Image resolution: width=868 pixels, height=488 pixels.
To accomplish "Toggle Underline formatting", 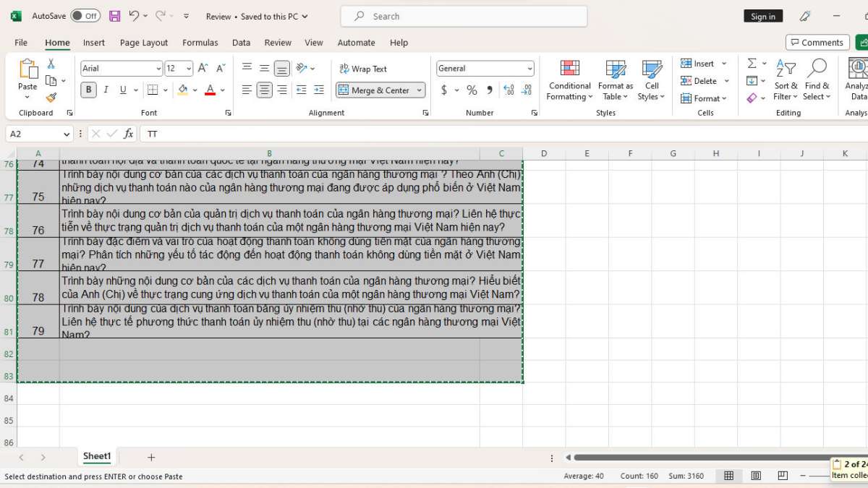I will pyautogui.click(x=123, y=90).
